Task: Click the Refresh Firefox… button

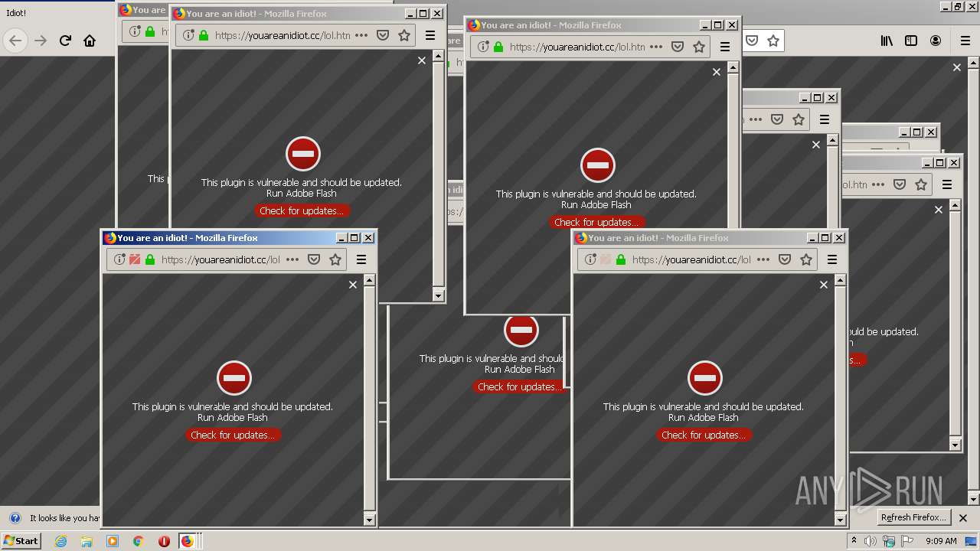Action: coord(913,517)
